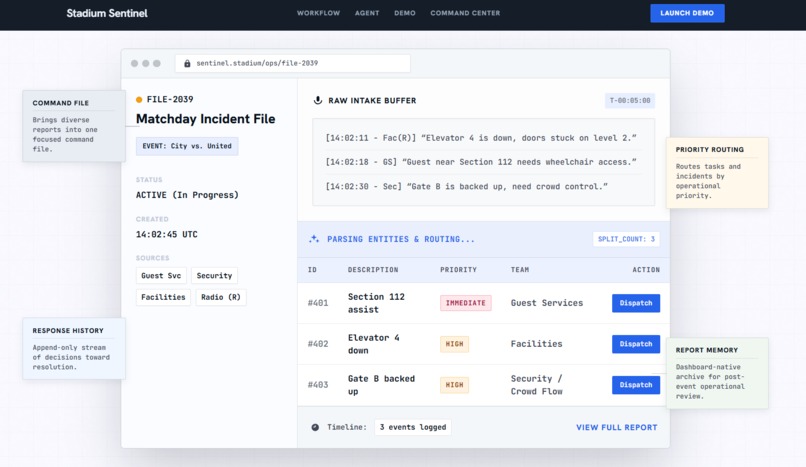Open the View Full Report link
The width and height of the screenshot is (806, 467).
point(616,427)
